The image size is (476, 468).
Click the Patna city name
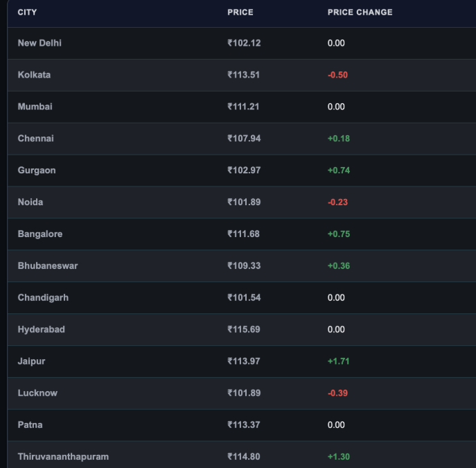(x=30, y=425)
